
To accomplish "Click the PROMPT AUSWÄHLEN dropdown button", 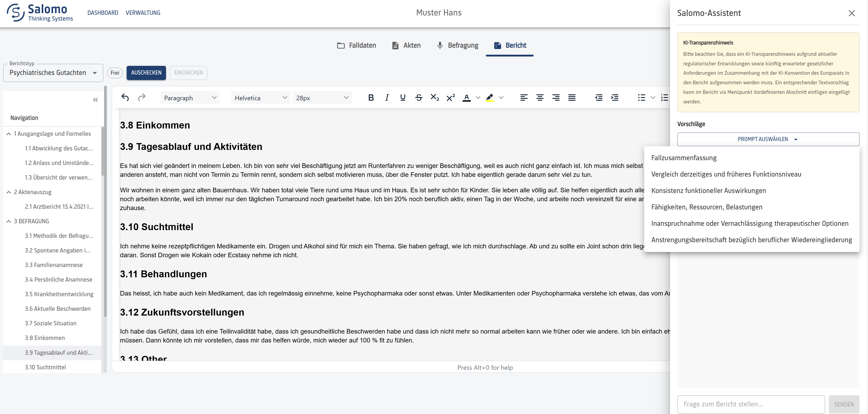I will tap(768, 139).
